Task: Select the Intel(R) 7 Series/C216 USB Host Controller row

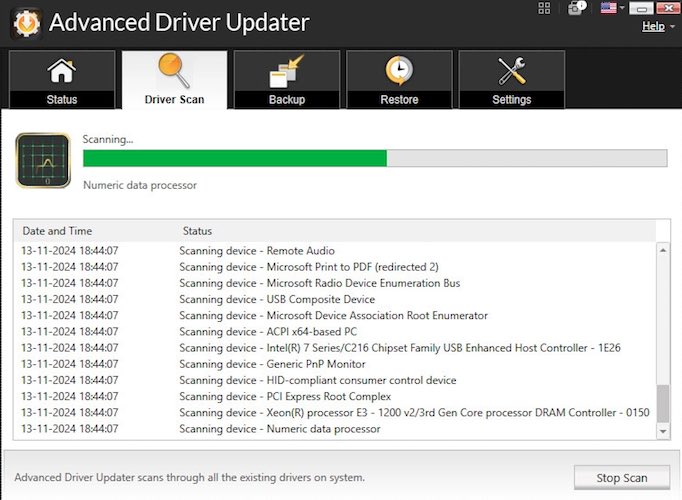Action: click(335, 348)
